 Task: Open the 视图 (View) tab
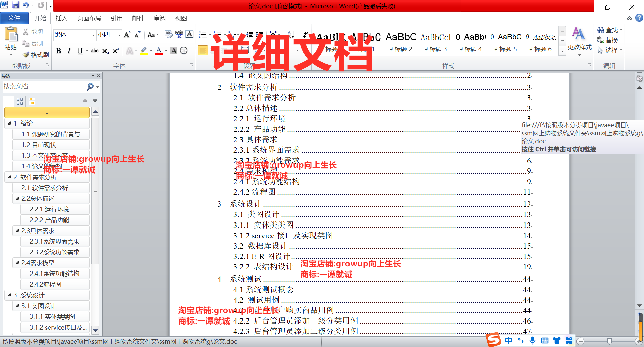pyautogui.click(x=181, y=18)
